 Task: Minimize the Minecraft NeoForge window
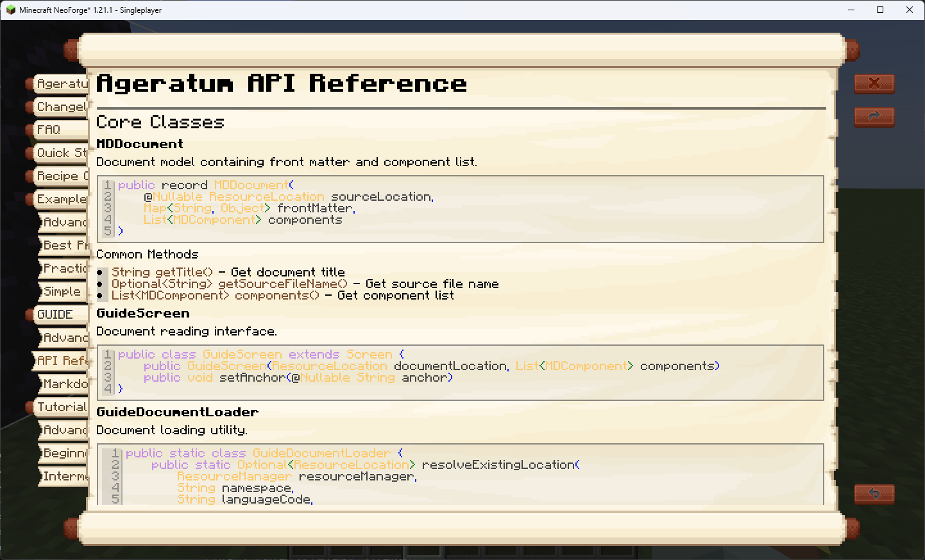[851, 10]
